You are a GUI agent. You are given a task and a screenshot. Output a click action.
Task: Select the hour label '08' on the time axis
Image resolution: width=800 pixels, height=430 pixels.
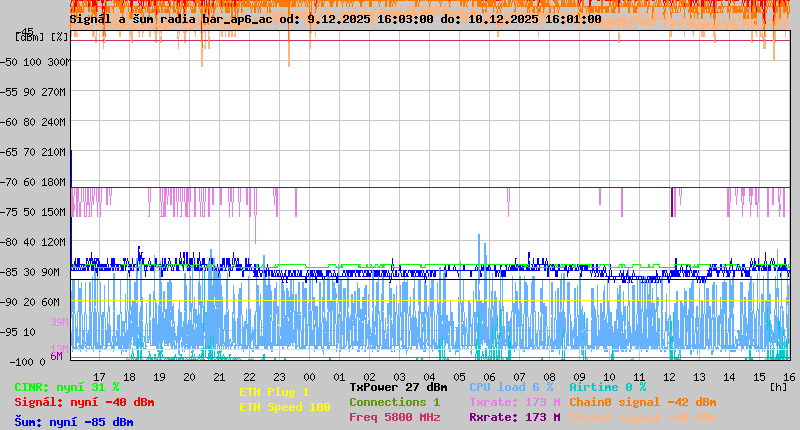[x=549, y=377]
